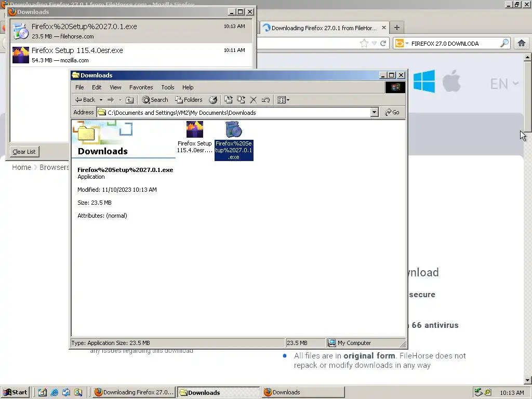This screenshot has width=532, height=399.
Task: Click the page scrollbar up arrow
Action: 527,57
